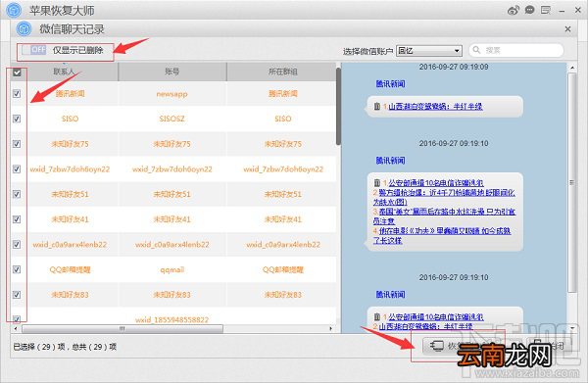Sort by the 账号 column header
This screenshot has height=383, width=588.
click(172, 72)
